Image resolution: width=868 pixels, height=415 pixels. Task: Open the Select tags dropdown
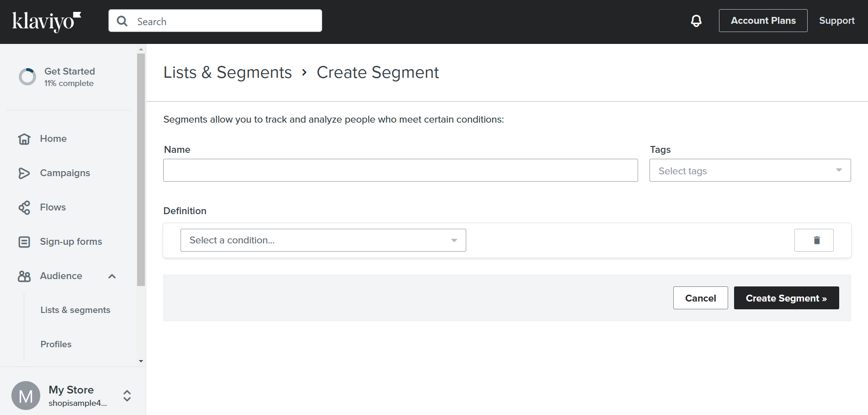[750, 170]
